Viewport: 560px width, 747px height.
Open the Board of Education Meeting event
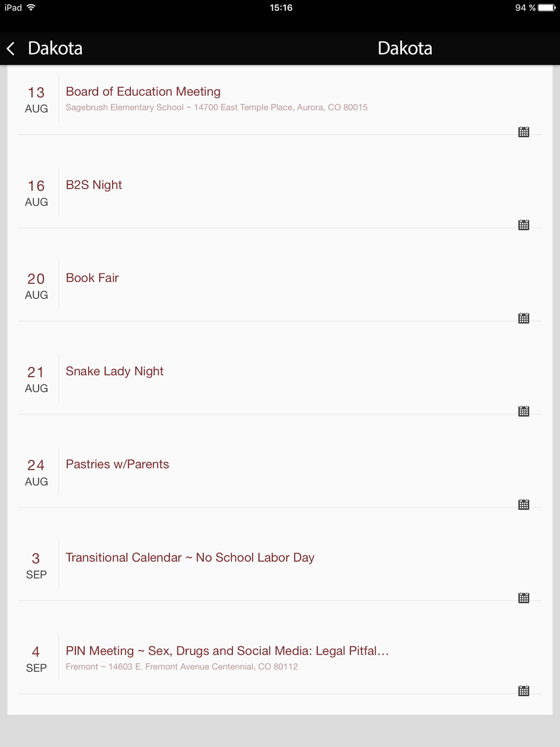pyautogui.click(x=143, y=92)
